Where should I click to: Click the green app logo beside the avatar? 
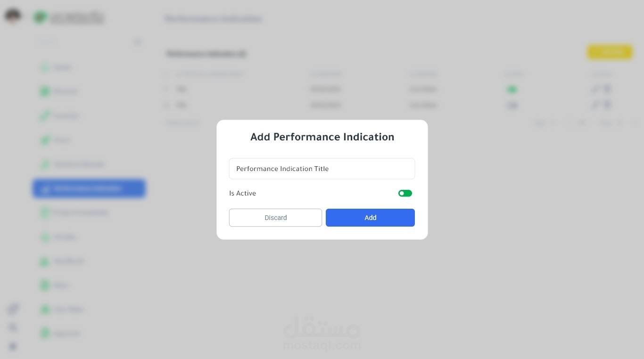click(x=40, y=17)
